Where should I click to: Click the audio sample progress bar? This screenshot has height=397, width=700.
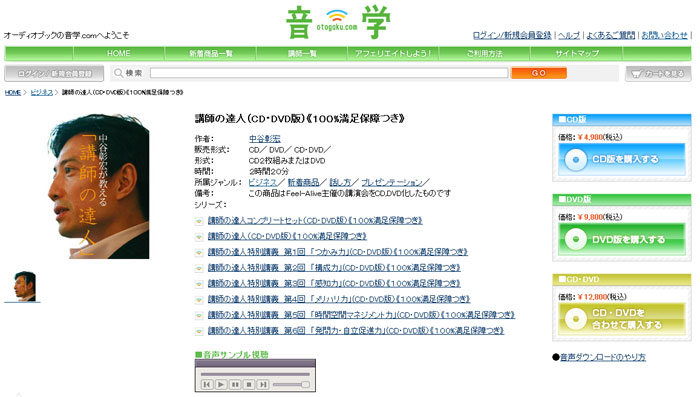pyautogui.click(x=255, y=374)
